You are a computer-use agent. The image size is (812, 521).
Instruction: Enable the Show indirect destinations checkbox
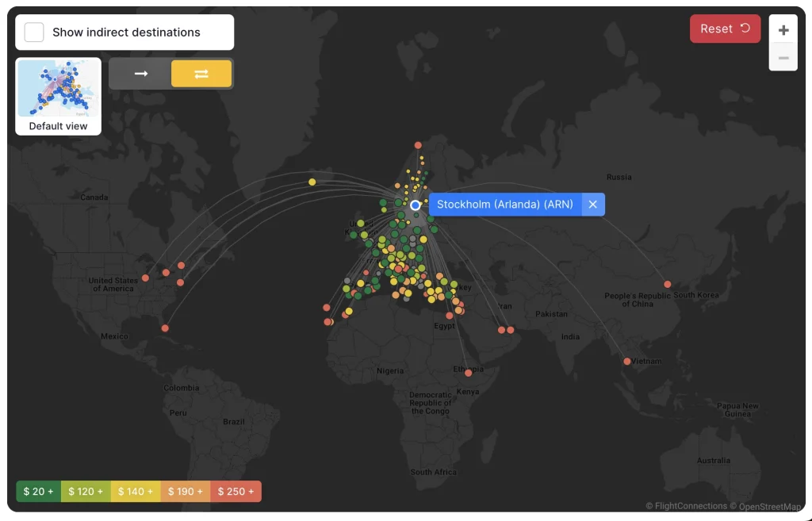click(x=34, y=32)
